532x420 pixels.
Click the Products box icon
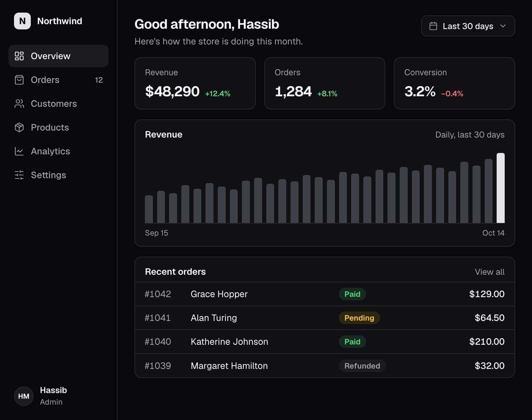point(19,127)
